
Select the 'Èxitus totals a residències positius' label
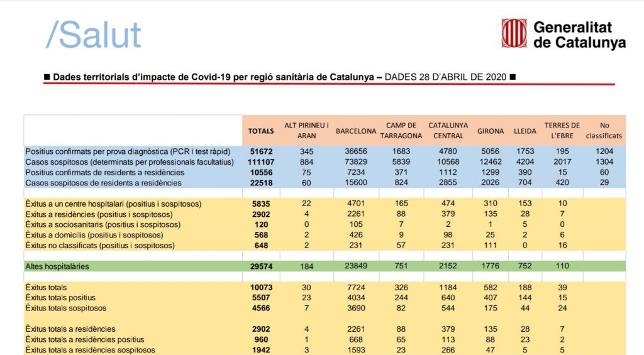coord(85,339)
